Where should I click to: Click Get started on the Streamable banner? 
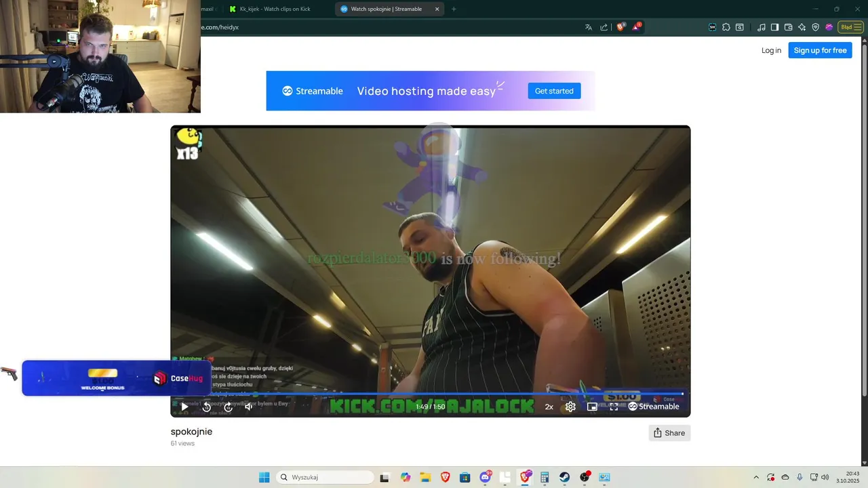554,91
